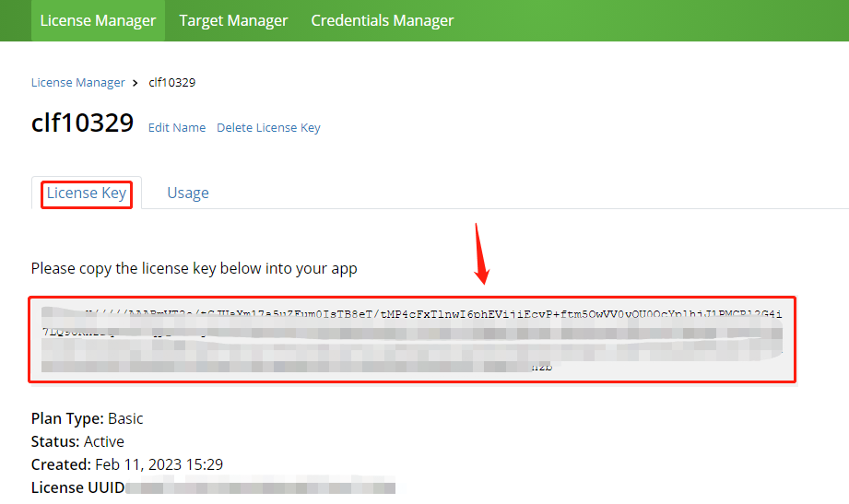Click the Edit Name link

pos(177,128)
